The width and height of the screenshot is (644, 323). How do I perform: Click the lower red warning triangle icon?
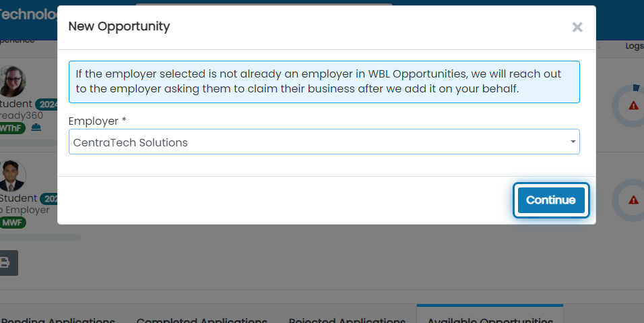tap(633, 200)
